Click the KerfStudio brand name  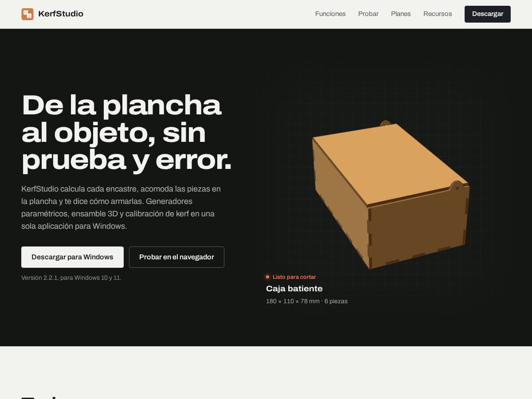click(61, 14)
